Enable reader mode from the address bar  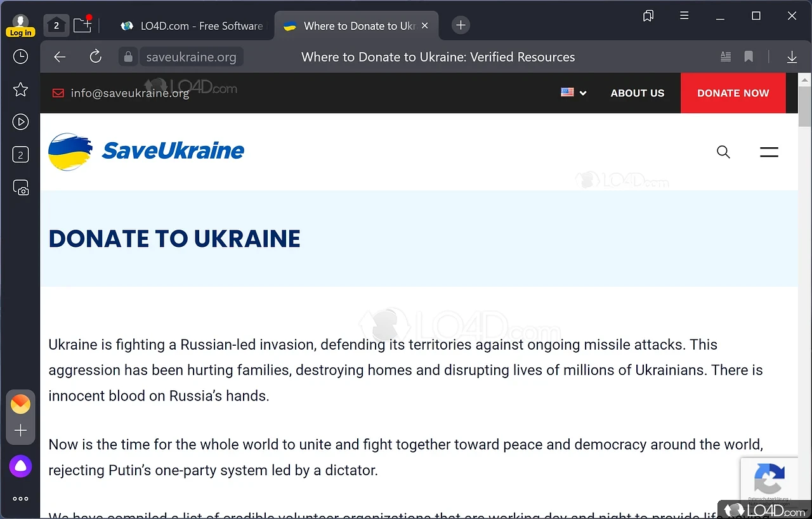pos(726,56)
